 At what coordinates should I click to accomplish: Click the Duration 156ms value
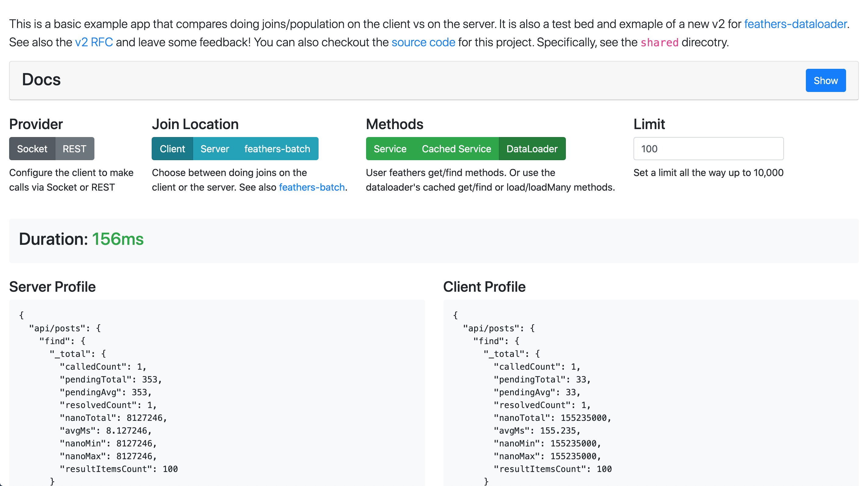tap(118, 239)
